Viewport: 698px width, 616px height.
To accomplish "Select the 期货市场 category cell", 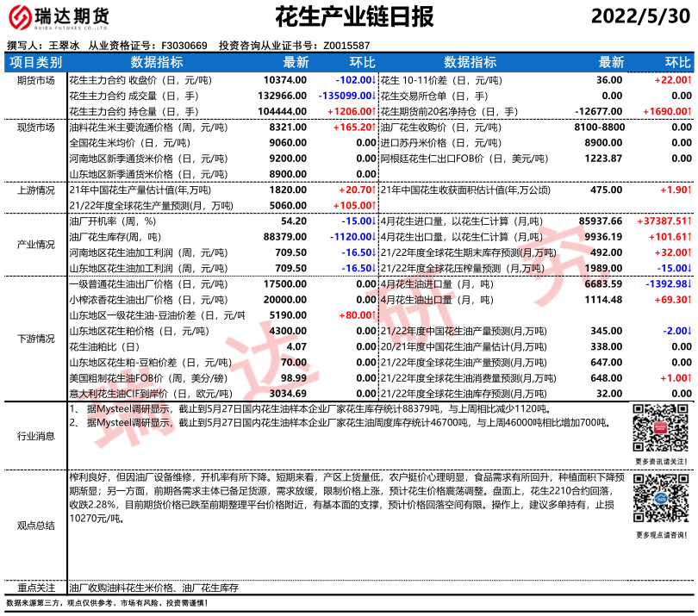I will [35, 80].
